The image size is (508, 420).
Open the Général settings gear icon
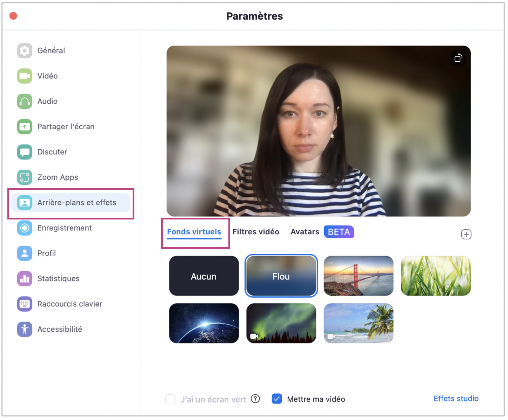point(25,51)
